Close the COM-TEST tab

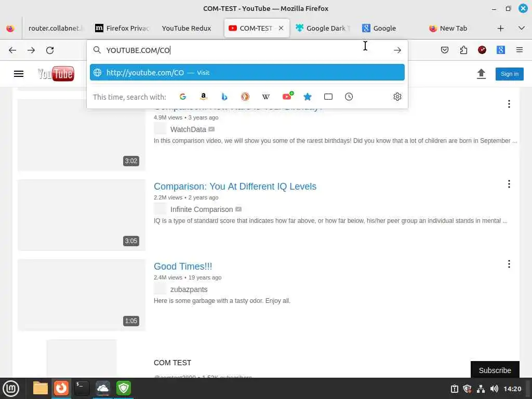pyautogui.click(x=281, y=28)
